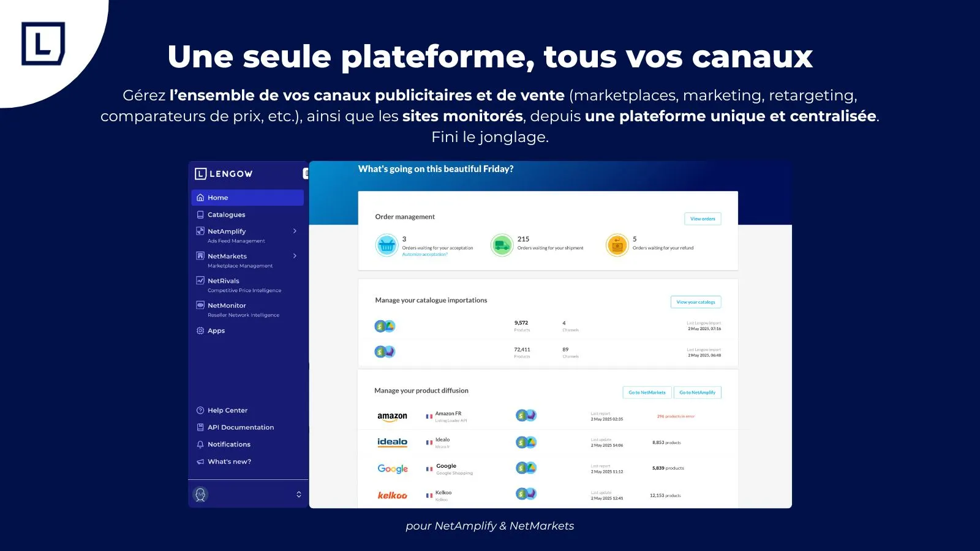Click the 5,839 products count
Viewport: 980px width, 551px height.
point(668,468)
